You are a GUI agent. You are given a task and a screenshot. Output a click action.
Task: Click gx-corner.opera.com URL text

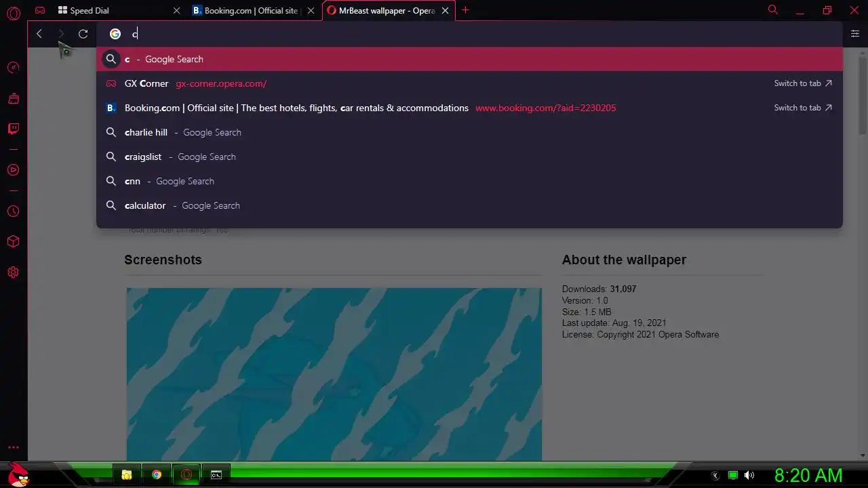tap(221, 83)
